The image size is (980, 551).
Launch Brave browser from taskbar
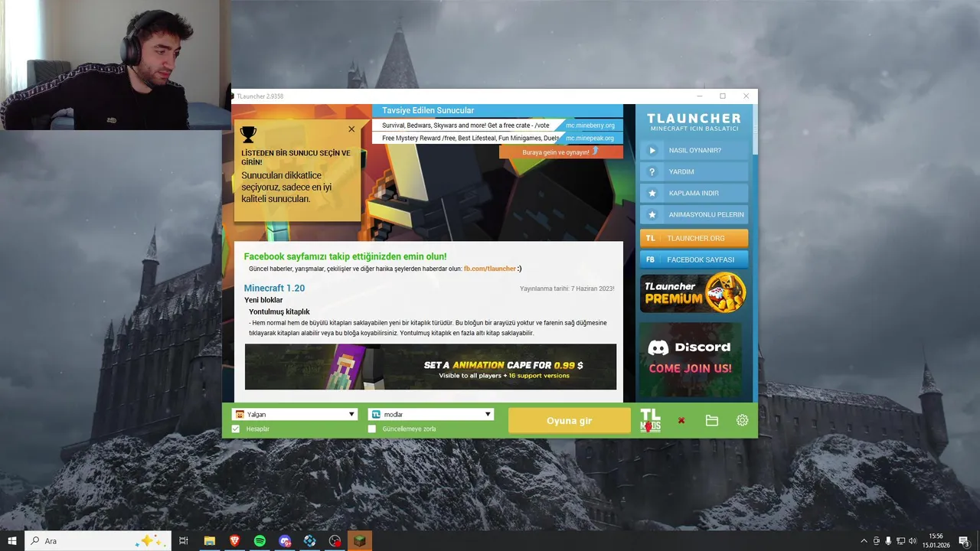[234, 540]
